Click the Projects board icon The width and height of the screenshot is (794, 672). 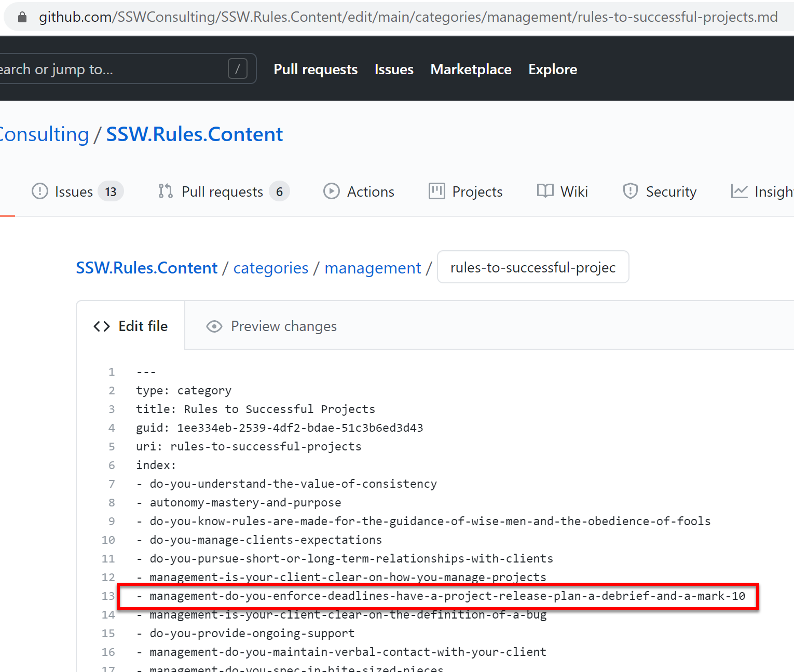(x=437, y=191)
